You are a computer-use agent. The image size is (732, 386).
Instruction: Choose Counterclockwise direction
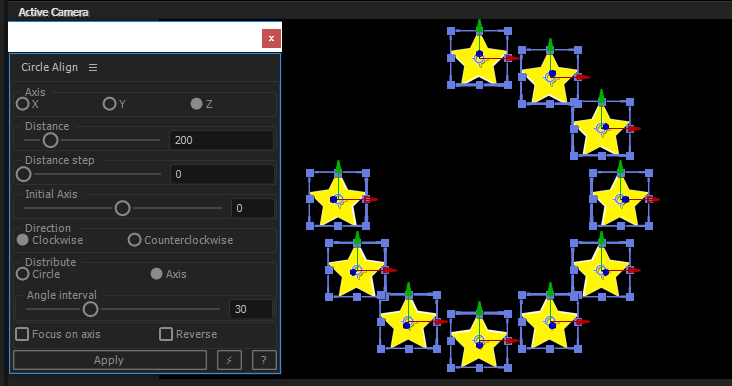[134, 240]
